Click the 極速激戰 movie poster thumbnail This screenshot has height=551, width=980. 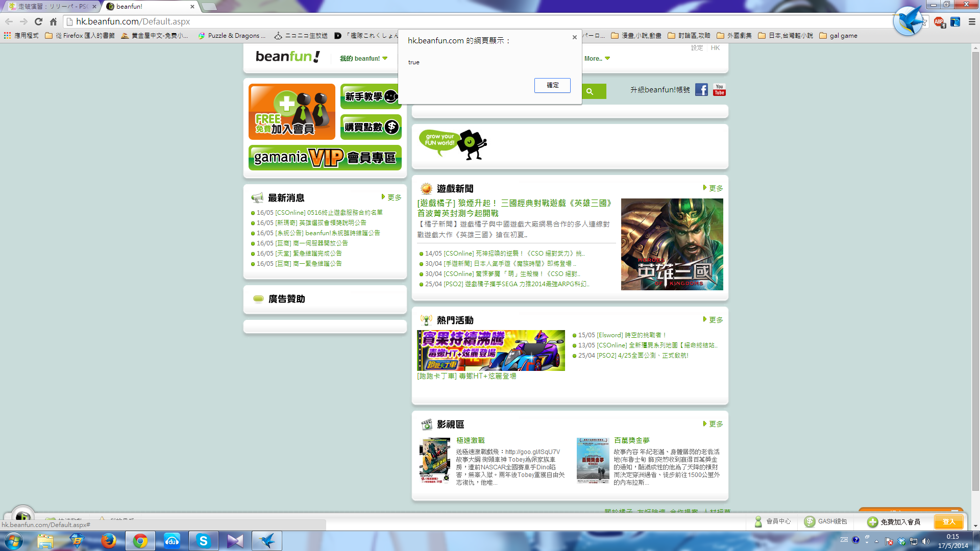tap(435, 461)
